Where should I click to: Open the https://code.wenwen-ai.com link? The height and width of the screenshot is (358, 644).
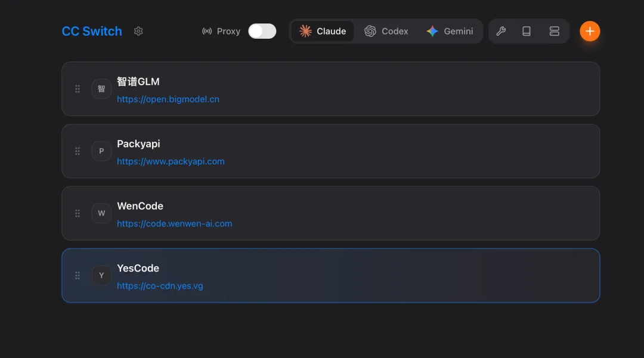[x=175, y=223]
